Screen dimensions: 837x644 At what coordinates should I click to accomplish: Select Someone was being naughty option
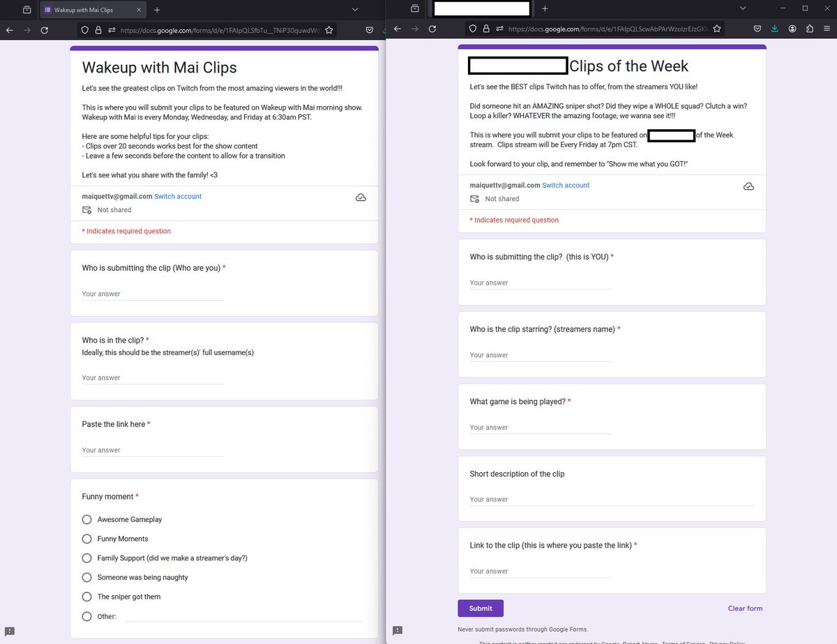coord(86,577)
